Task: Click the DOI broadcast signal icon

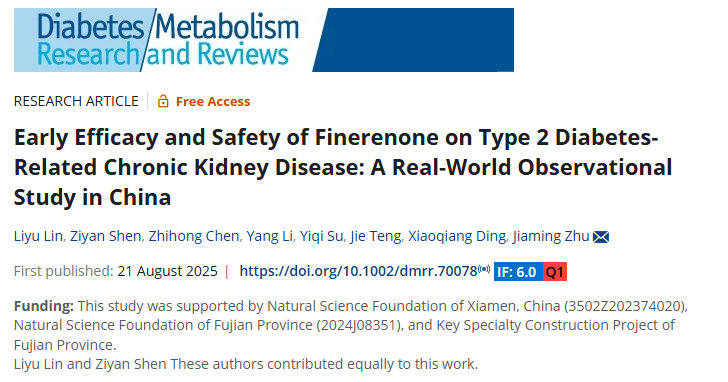Action: (x=484, y=269)
